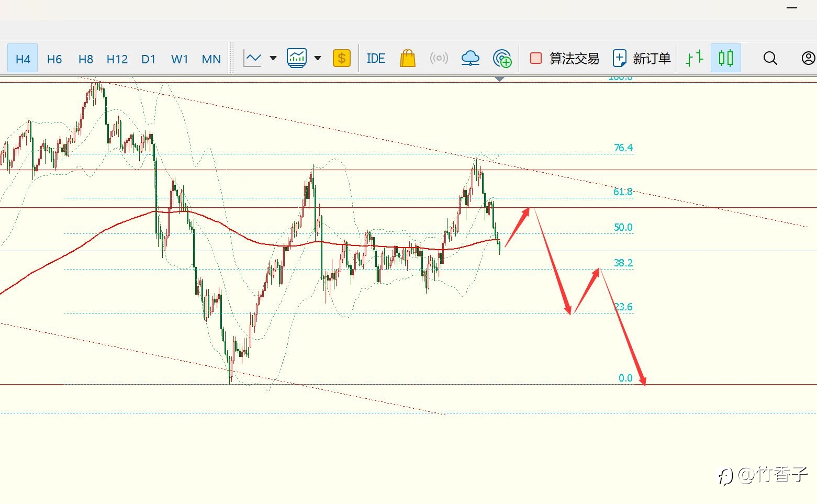Click the yellow dollar sign icon
The image size is (817, 504).
(342, 58)
